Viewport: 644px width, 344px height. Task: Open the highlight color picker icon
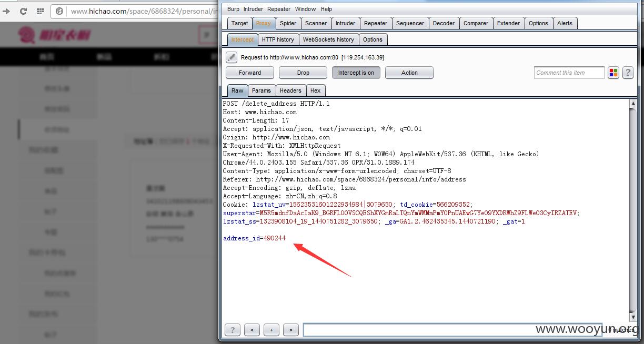[x=613, y=73]
